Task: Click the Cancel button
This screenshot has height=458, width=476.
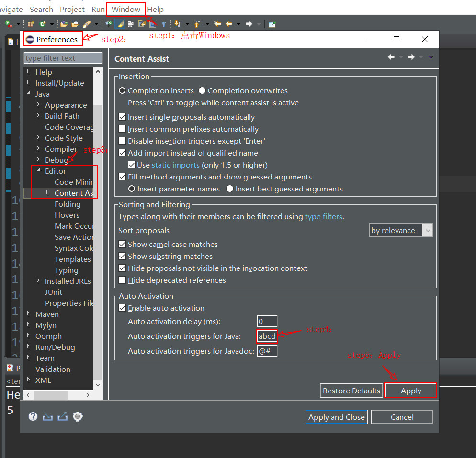Action: tap(402, 417)
